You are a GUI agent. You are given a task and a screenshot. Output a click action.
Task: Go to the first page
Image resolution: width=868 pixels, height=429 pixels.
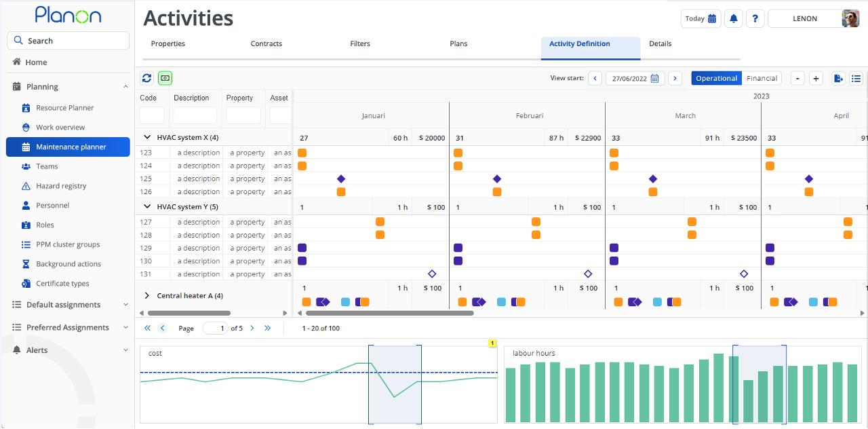(x=147, y=328)
